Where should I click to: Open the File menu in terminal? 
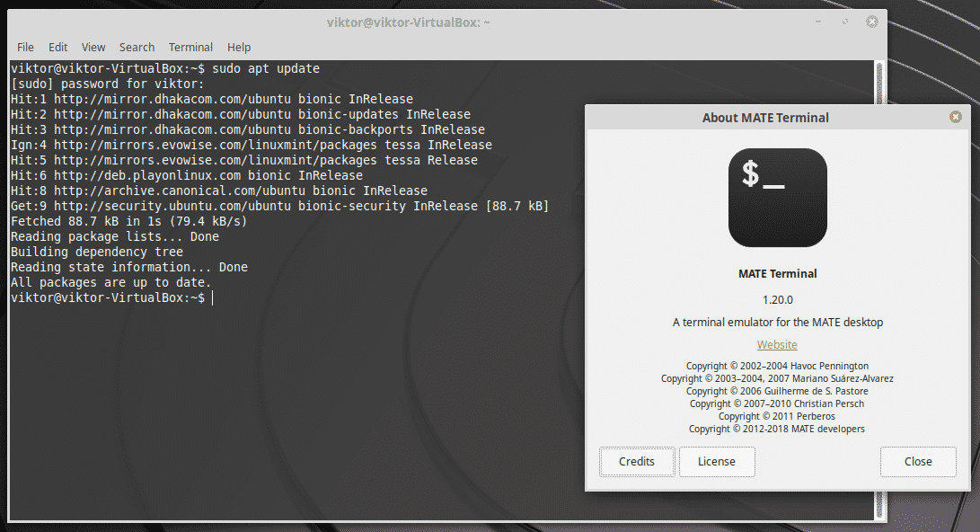coord(26,48)
